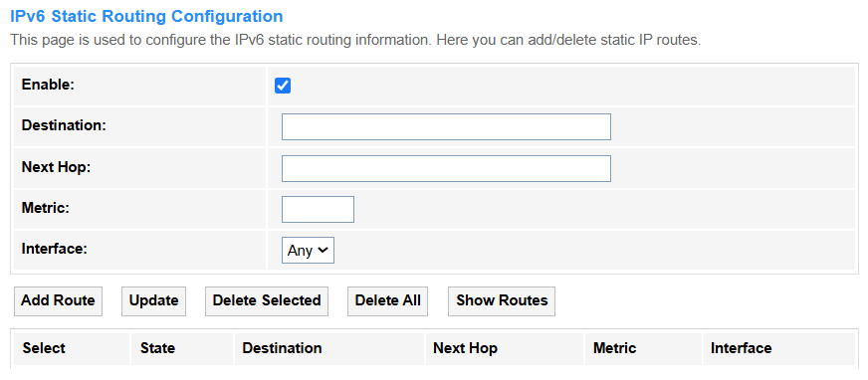Image resolution: width=868 pixels, height=380 pixels.
Task: Toggle the Enable checkbox
Action: coord(283,86)
